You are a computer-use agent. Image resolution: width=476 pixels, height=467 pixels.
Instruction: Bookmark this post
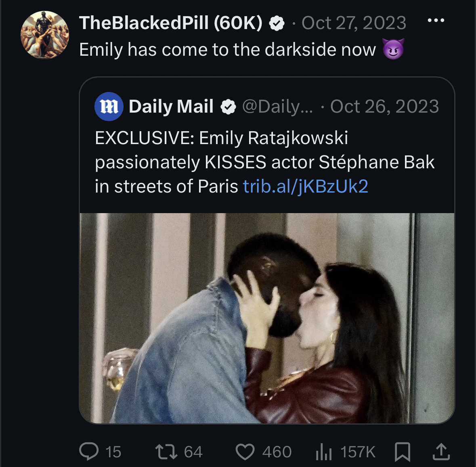(x=402, y=452)
